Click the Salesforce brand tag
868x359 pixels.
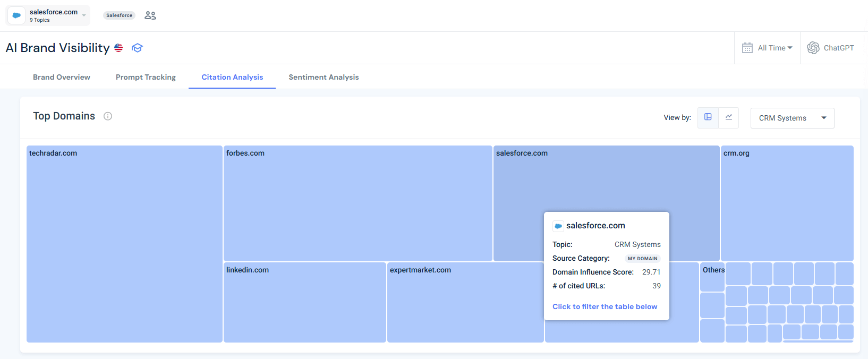point(119,15)
